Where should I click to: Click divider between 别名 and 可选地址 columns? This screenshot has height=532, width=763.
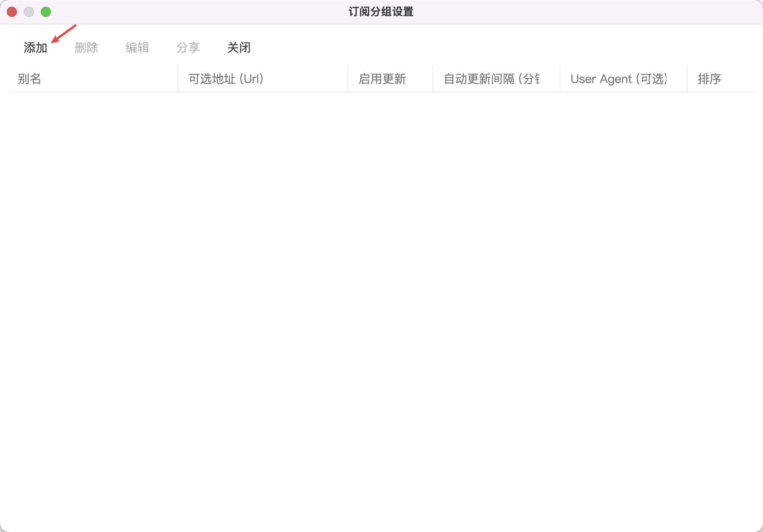pyautogui.click(x=178, y=79)
